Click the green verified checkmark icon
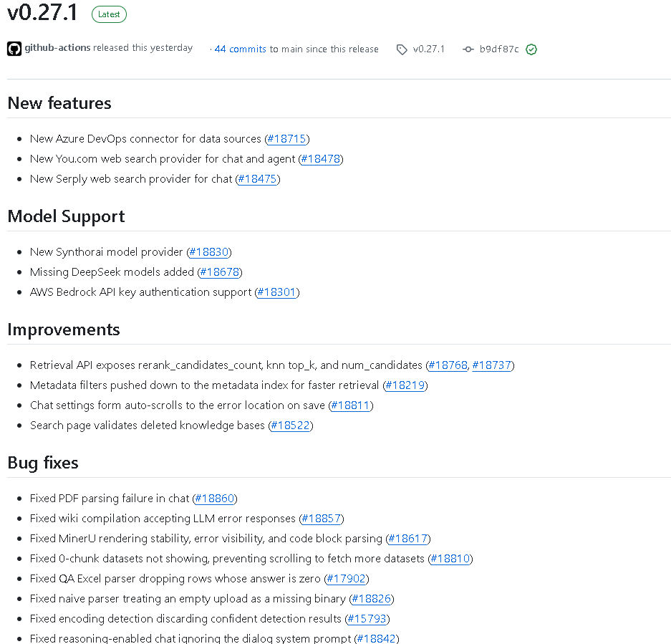 click(531, 49)
